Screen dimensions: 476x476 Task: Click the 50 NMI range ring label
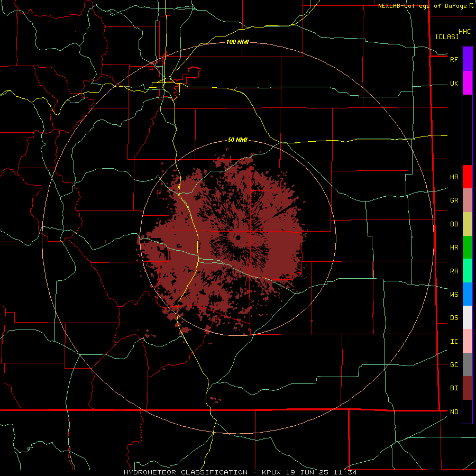click(237, 140)
